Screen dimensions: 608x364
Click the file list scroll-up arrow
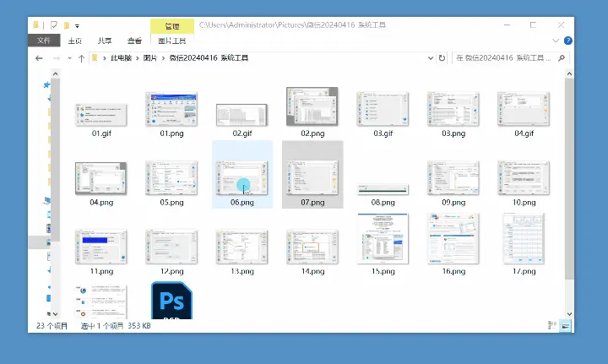pos(569,73)
